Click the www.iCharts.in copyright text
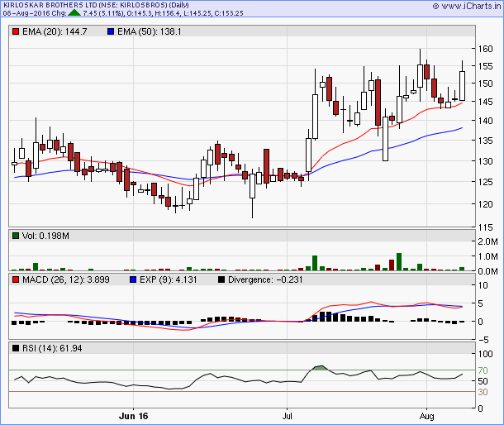Viewport: 504px width, 425px height. coord(467,6)
